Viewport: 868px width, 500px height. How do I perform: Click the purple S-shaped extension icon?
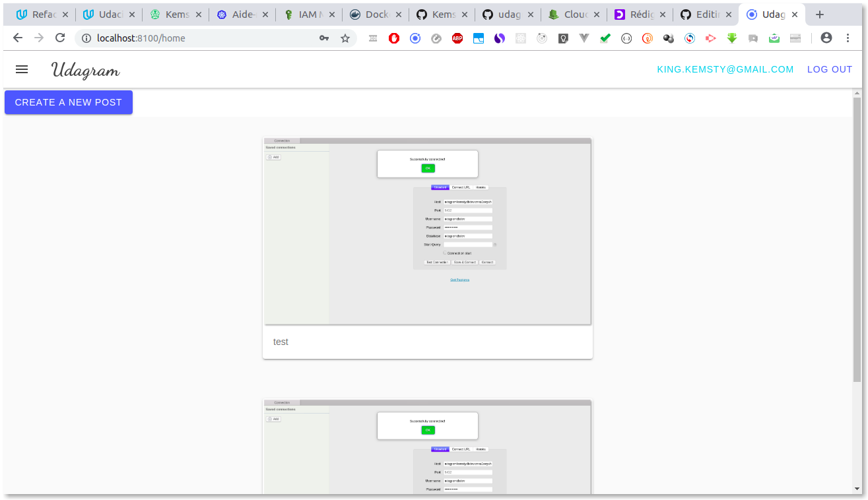click(500, 38)
